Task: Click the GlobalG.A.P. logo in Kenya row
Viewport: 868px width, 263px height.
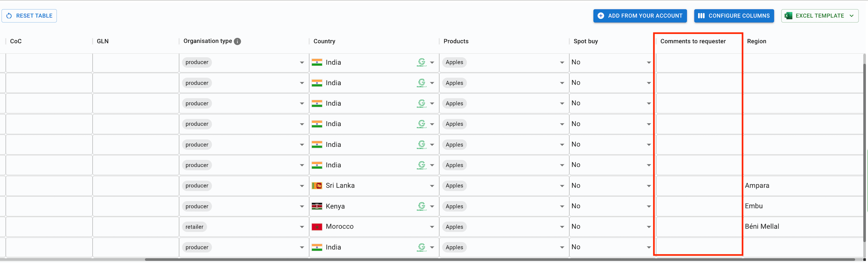Action: point(422,206)
